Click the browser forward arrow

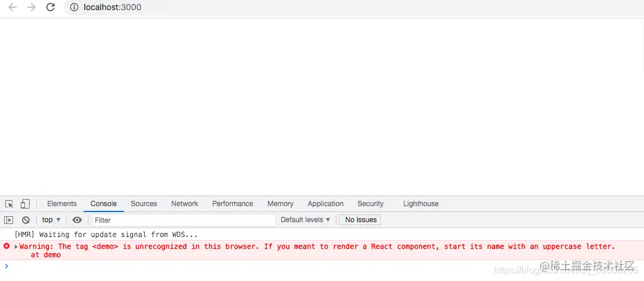point(31,7)
